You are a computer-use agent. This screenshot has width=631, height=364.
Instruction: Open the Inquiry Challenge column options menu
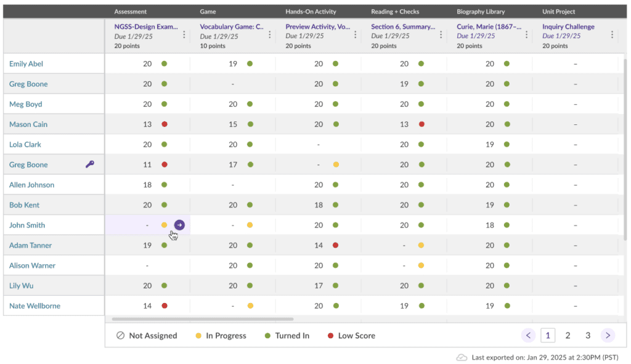612,35
